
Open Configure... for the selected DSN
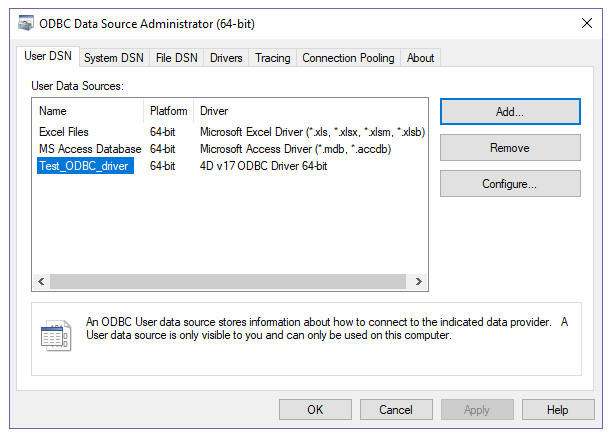[x=510, y=184]
